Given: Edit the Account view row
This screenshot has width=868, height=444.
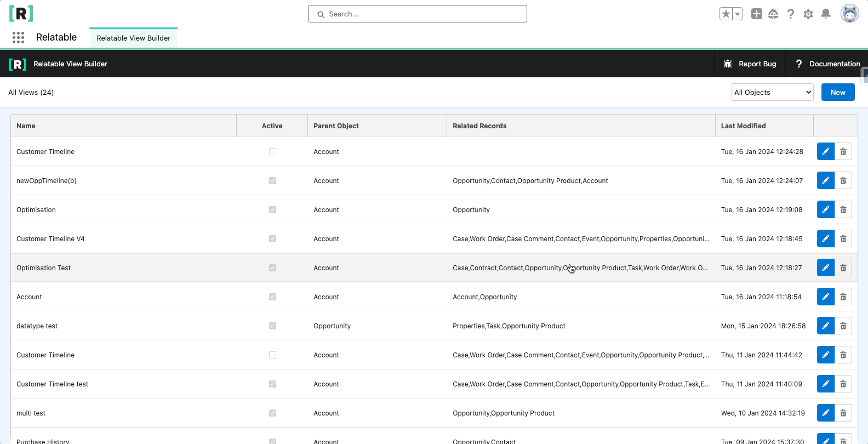Looking at the screenshot, I should 826,297.
